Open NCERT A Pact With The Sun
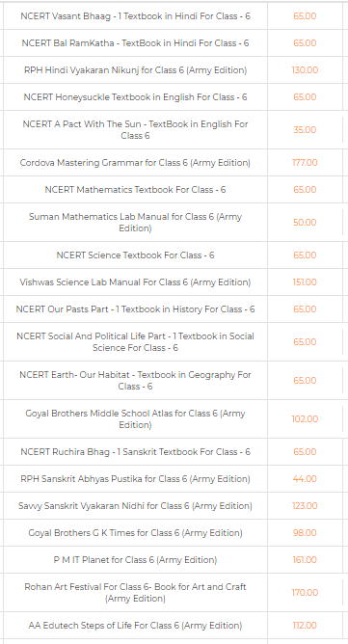Screen dimensions: 348x644 coord(135,130)
